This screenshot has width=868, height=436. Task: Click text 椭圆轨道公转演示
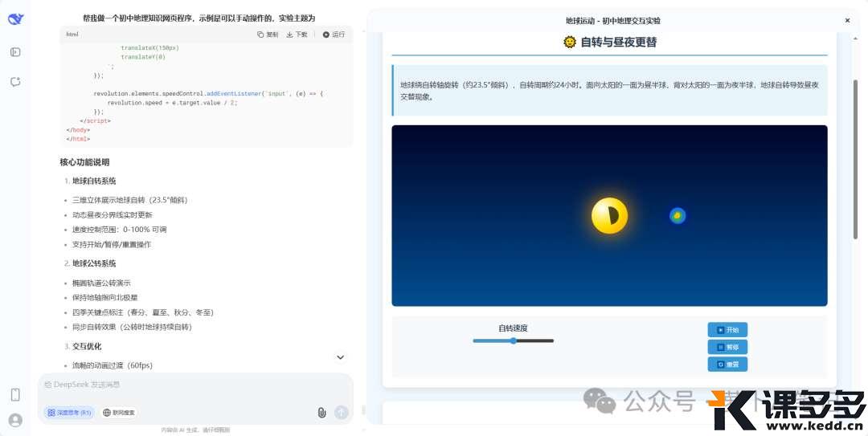[x=101, y=283]
